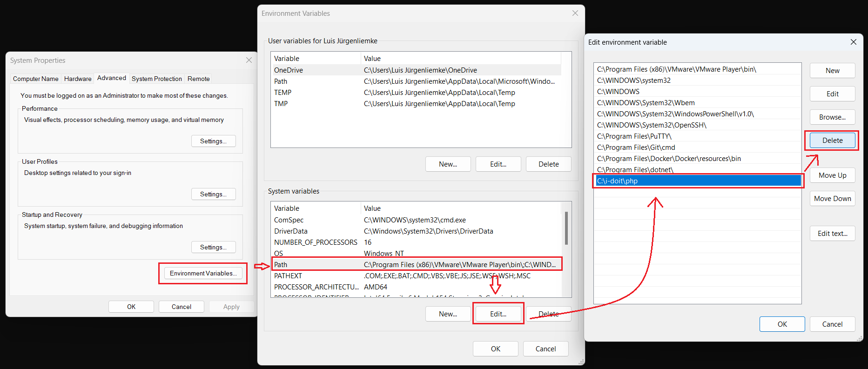Screen dimensions: 868x369
Task: Go to the System Protection tab
Action: coord(157,79)
